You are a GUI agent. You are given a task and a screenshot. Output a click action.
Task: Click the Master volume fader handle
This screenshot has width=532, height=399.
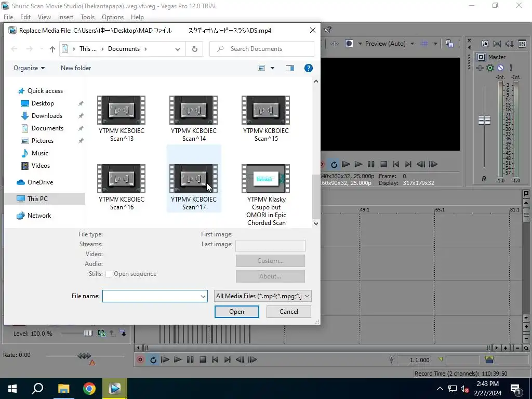coord(484,120)
